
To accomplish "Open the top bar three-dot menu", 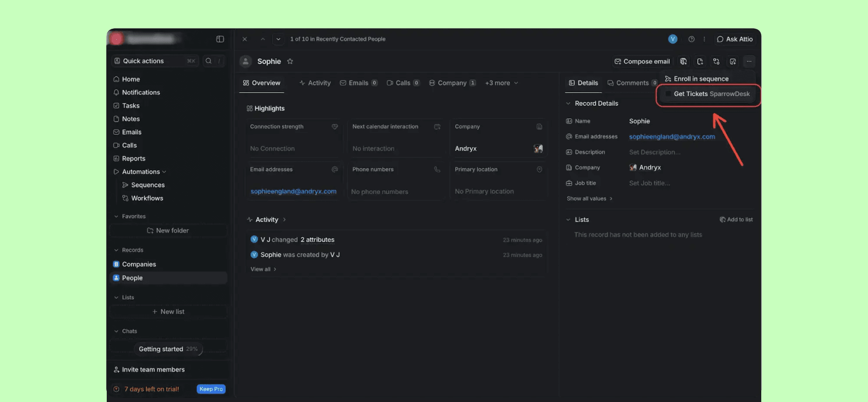I will 704,39.
